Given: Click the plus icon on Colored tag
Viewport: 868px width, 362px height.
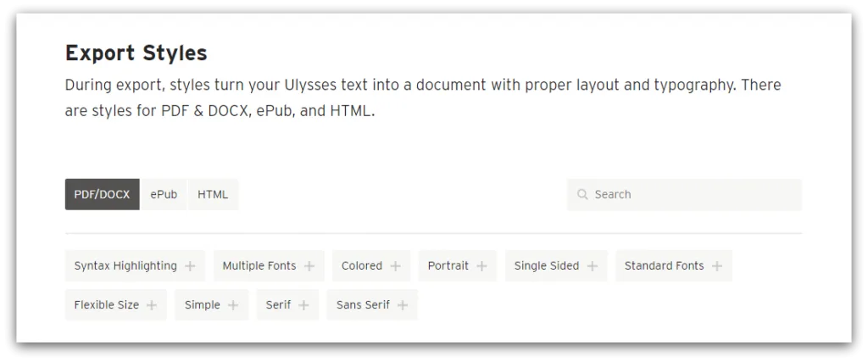Looking at the screenshot, I should [395, 266].
